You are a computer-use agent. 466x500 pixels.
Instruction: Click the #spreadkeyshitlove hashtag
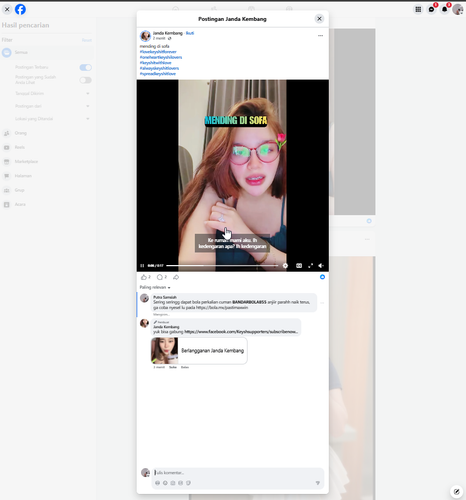(158, 74)
